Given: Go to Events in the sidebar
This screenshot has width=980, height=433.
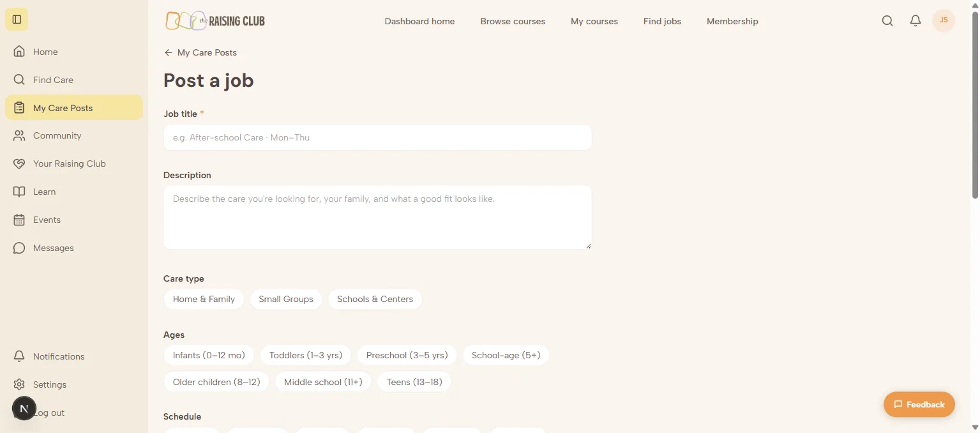Looking at the screenshot, I should [74, 220].
